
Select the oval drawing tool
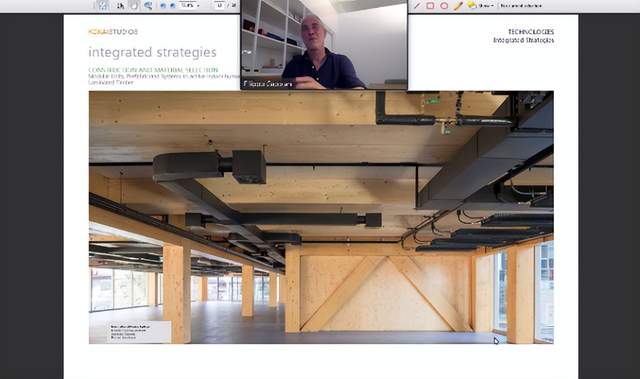click(x=444, y=6)
